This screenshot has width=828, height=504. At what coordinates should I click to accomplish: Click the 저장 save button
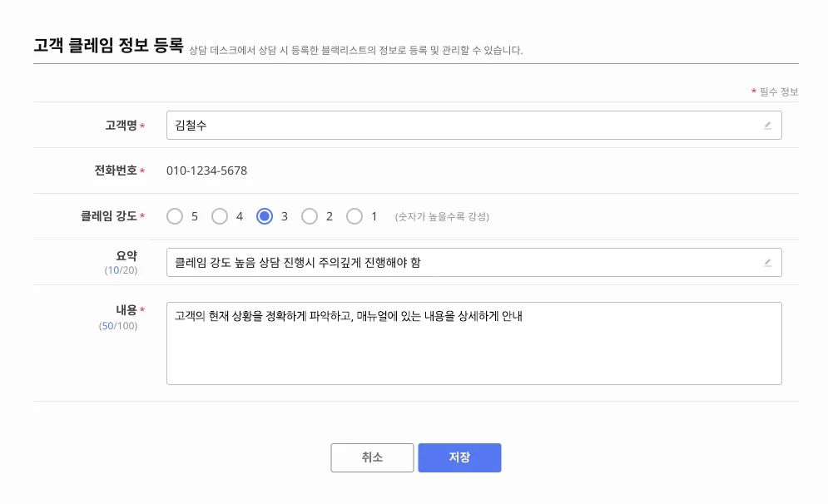459,457
